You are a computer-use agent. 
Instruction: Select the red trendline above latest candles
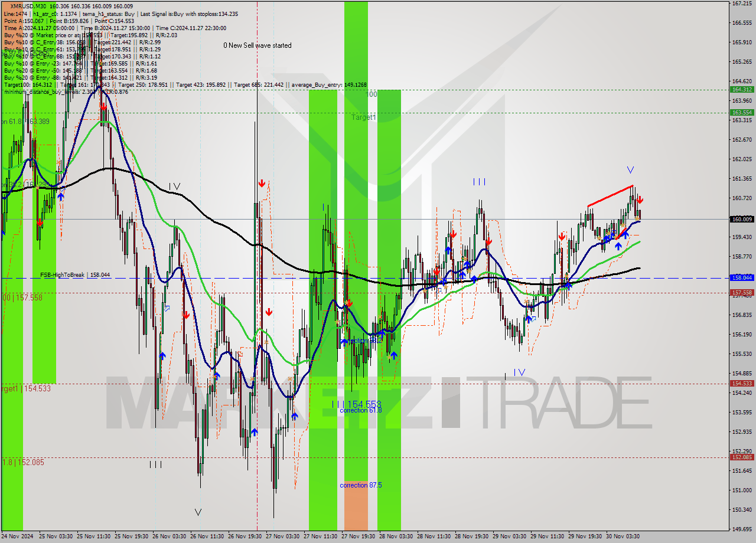[610, 196]
